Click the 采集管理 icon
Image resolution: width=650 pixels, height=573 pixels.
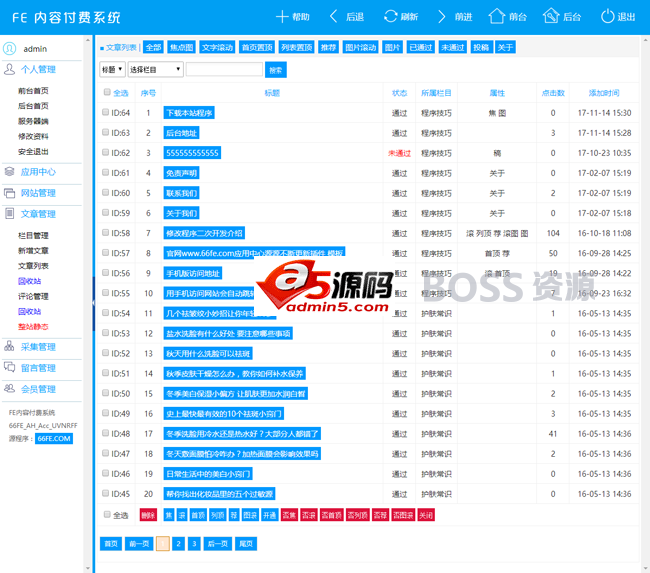(9, 346)
